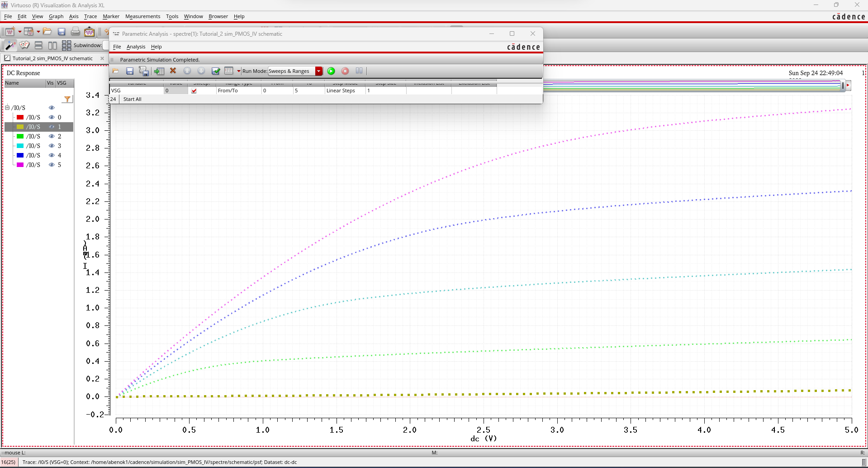Click open folder icon in Parametric Analysis

(x=116, y=71)
